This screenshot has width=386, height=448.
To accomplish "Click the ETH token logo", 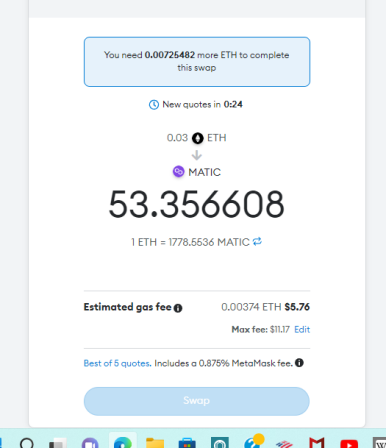I will (x=198, y=138).
